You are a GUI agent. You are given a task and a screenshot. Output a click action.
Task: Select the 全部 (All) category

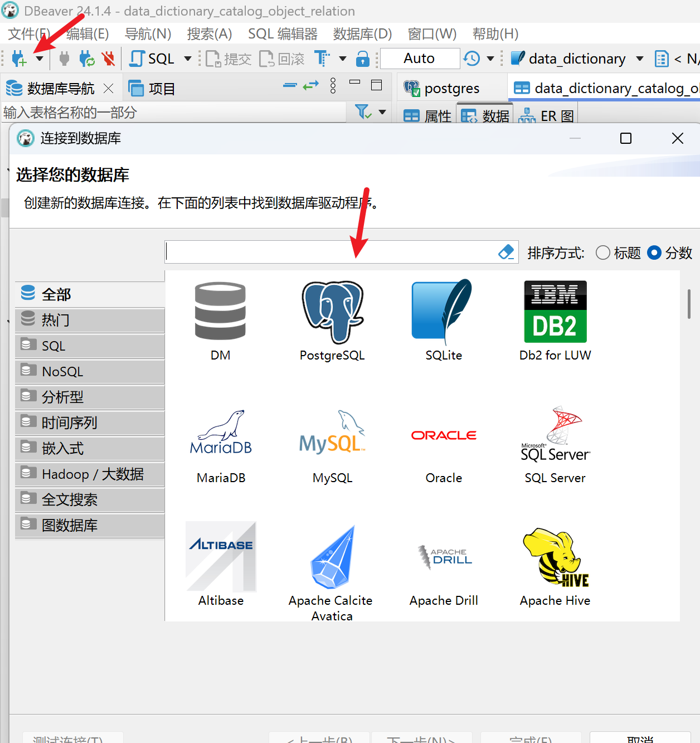(x=90, y=294)
